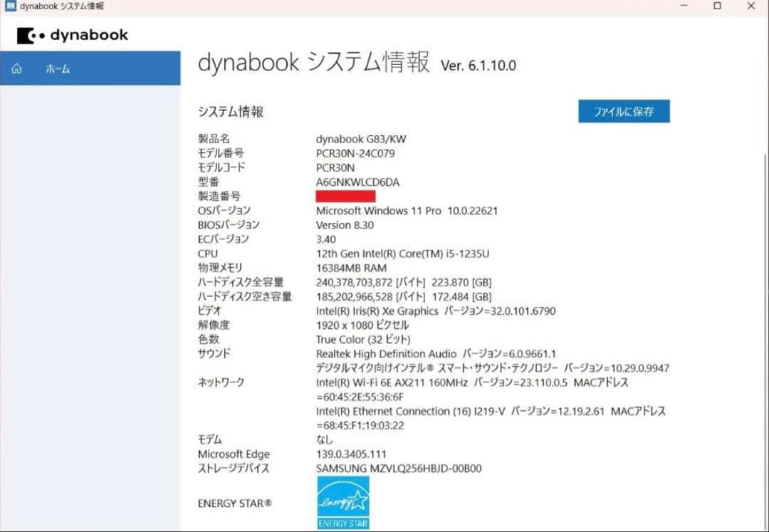
Task: Click the blue left sidebar panel
Action: tap(91, 285)
